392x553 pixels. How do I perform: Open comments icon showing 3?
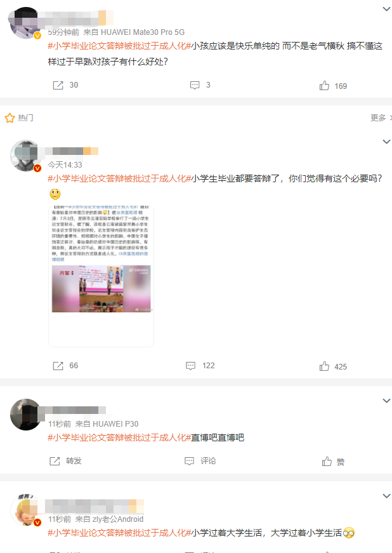[195, 85]
